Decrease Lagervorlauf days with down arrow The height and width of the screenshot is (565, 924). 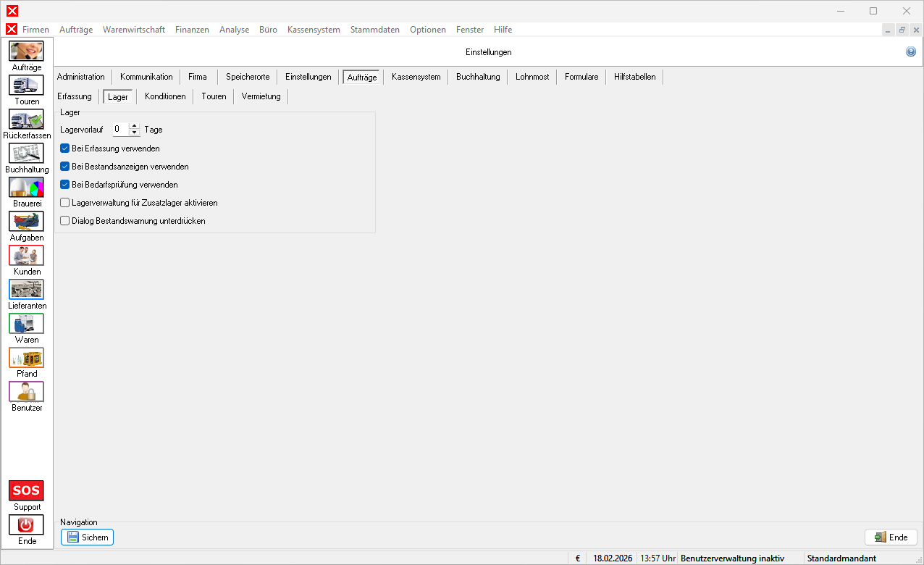[x=134, y=133]
